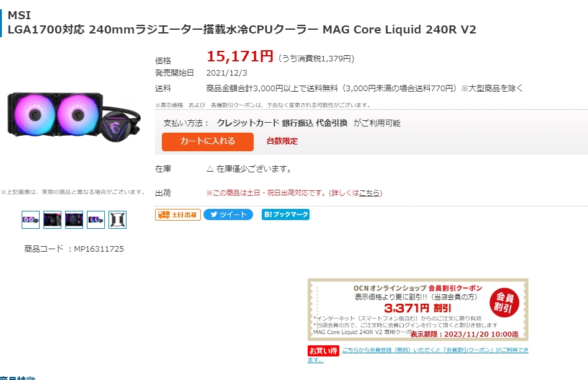Screen dimensions: 588x380
Task: Click the red お買い得 badge
Action: (x=323, y=351)
